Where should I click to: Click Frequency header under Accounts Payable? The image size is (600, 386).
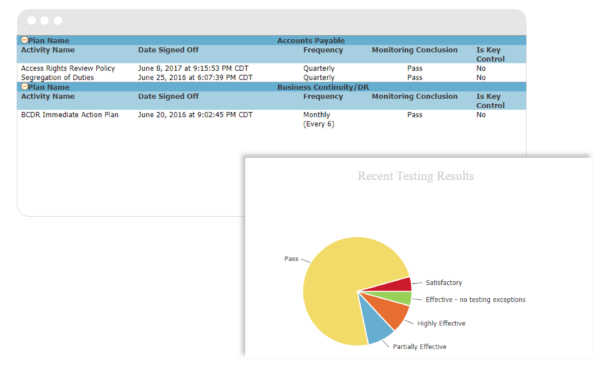pyautogui.click(x=323, y=50)
